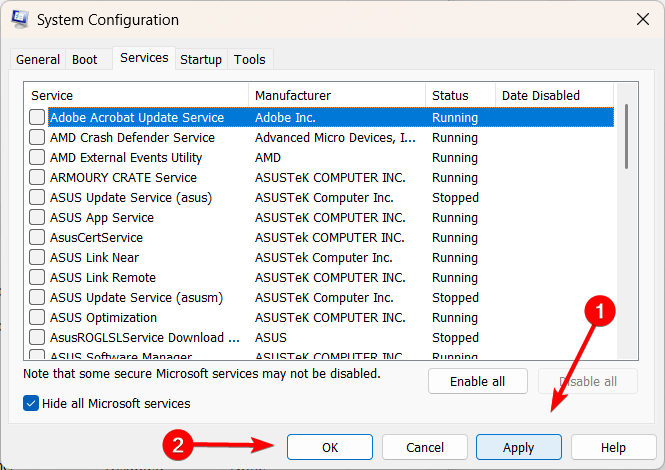
Task: Go to the Startup tab
Action: point(201,59)
